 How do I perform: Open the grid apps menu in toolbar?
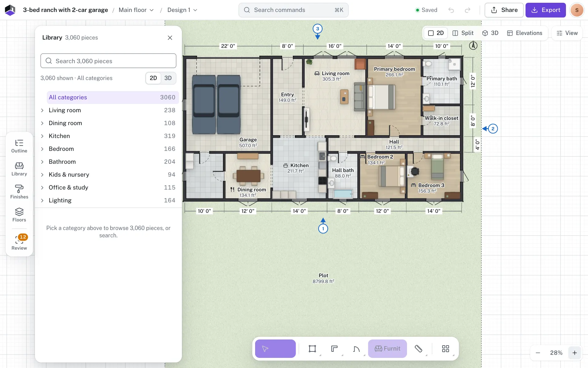pyautogui.click(x=446, y=349)
